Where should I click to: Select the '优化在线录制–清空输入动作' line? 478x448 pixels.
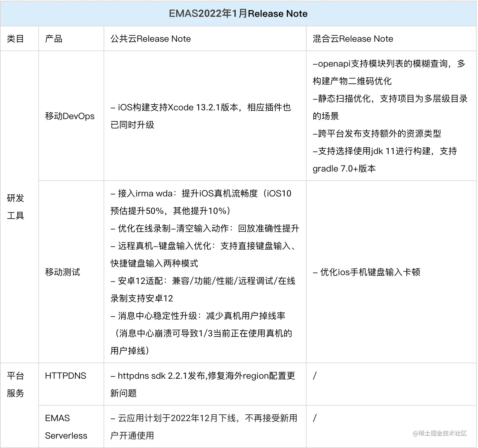(205, 228)
